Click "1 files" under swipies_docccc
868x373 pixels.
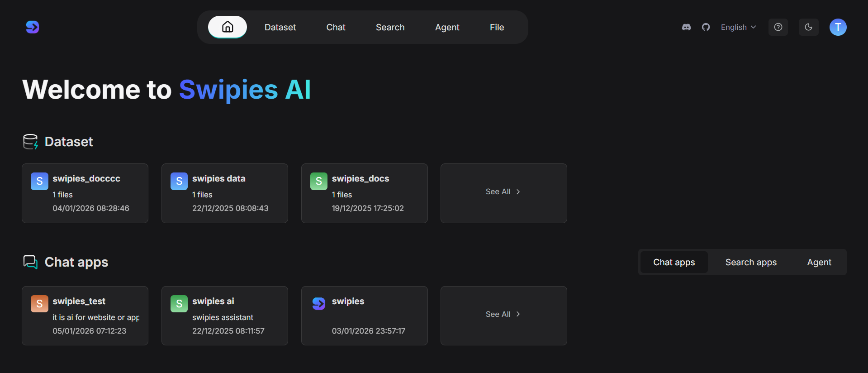click(62, 195)
